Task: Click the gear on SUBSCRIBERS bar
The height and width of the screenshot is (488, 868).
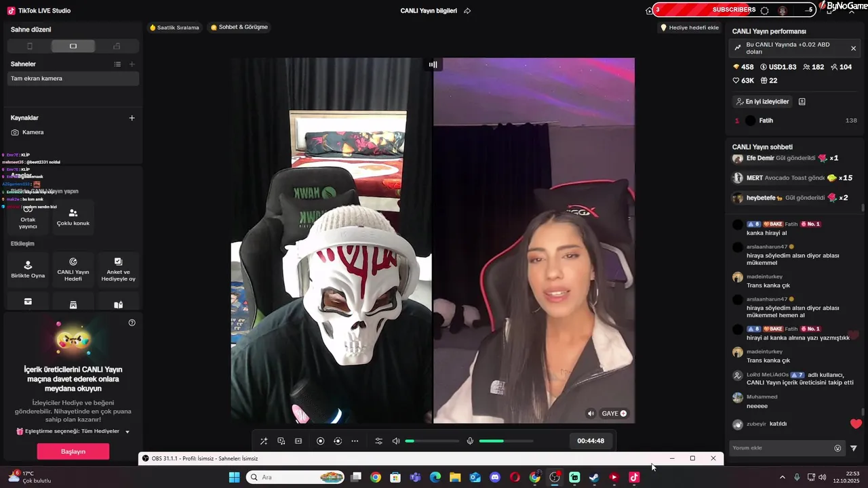Action: (x=765, y=10)
